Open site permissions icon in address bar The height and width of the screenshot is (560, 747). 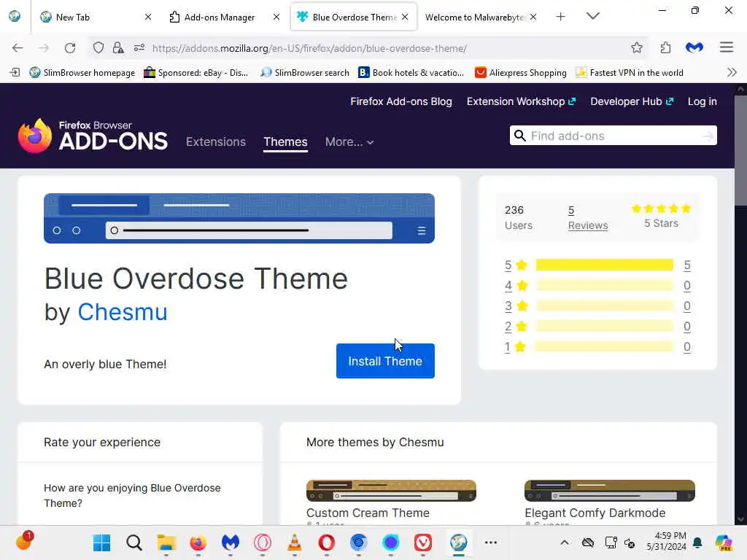(x=139, y=47)
